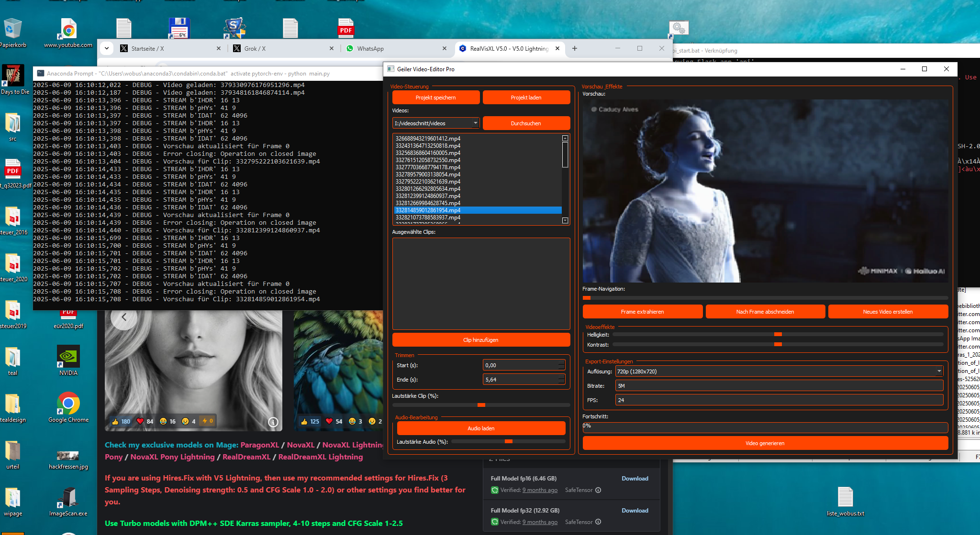Click the new tab plus icon
The image size is (980, 535).
click(575, 48)
